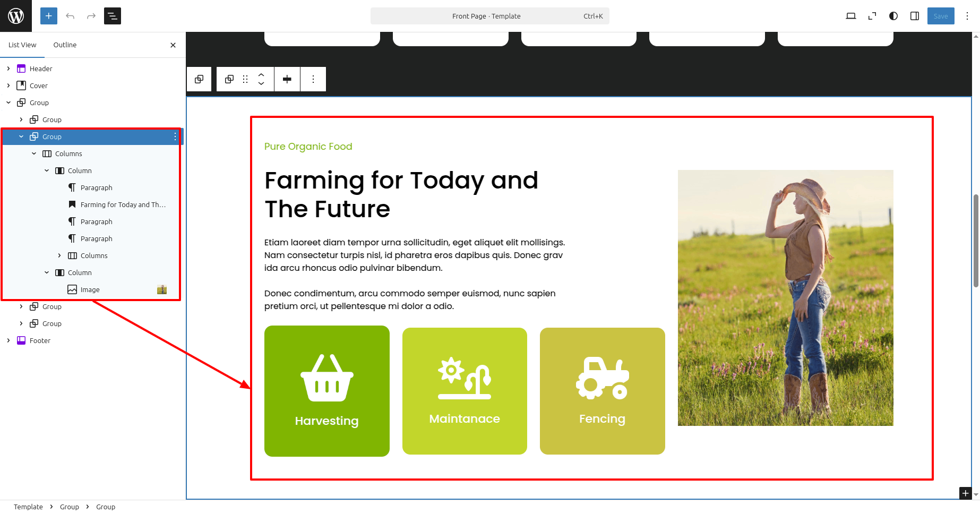This screenshot has width=980, height=513.
Task: Expand the Header block in list view
Action: point(8,69)
